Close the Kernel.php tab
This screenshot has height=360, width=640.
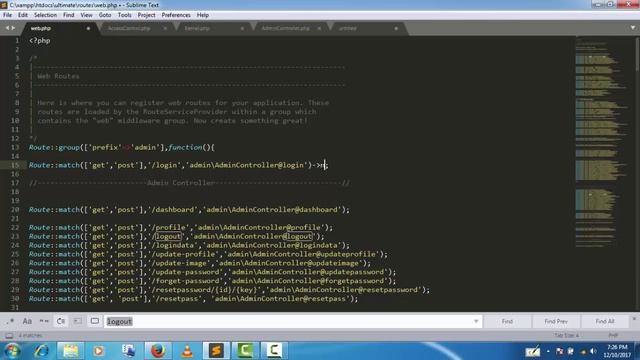coord(242,29)
